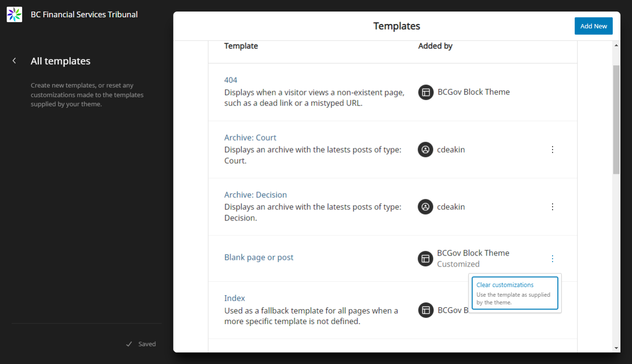Toggle actions menu for Blank page or post
This screenshot has height=364, width=632.
553,259
